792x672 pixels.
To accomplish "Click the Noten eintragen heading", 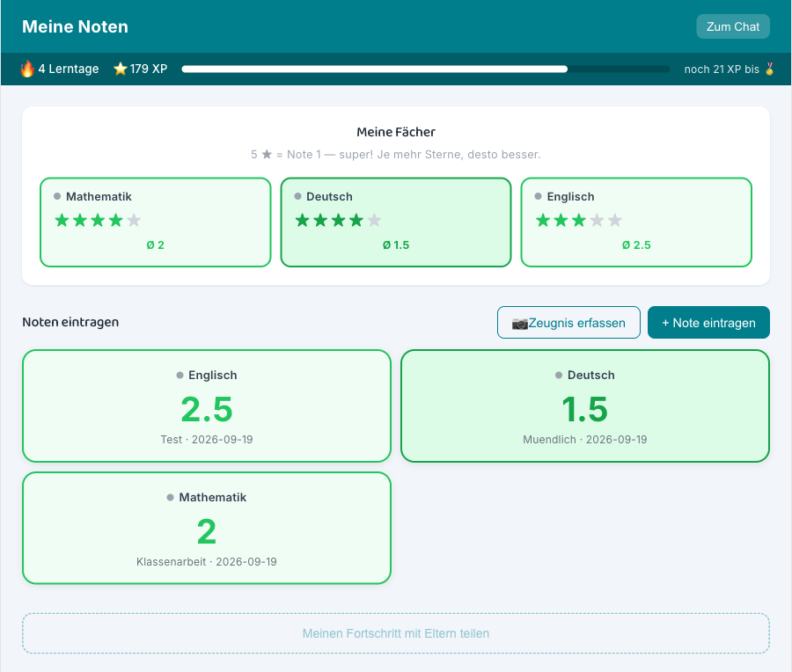I will pyautogui.click(x=70, y=322).
